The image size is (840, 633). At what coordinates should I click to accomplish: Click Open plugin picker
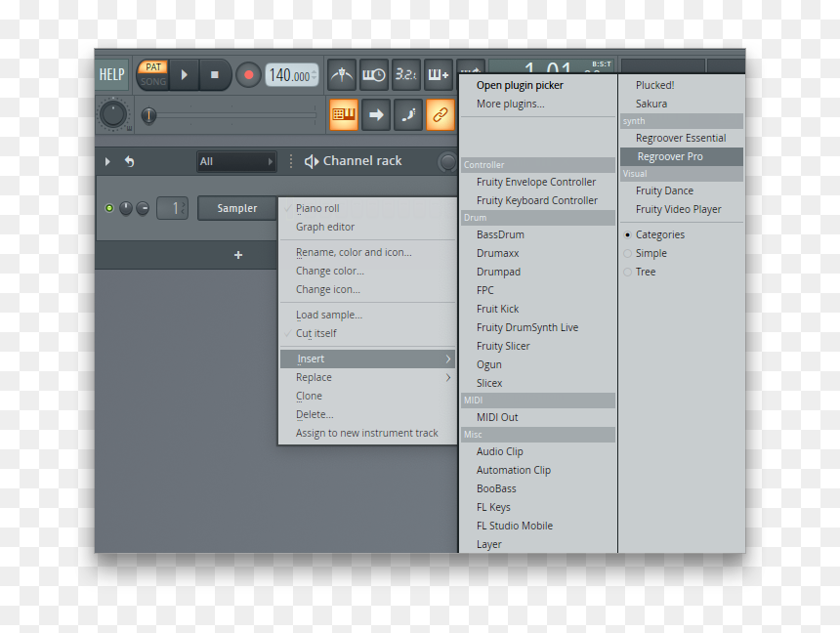point(538,85)
